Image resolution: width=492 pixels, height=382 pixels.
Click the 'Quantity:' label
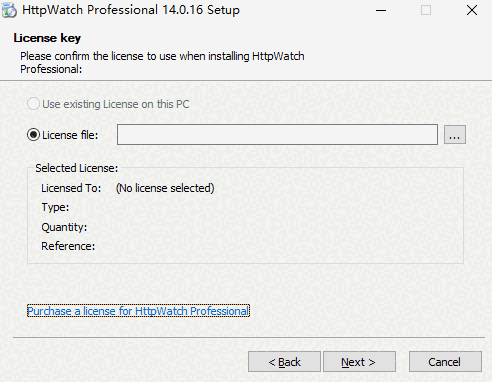[64, 227]
